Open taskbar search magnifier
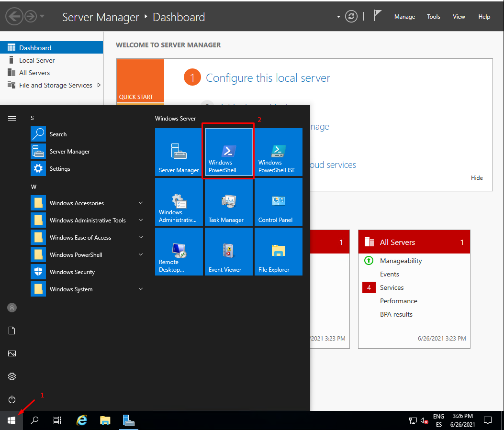Viewport: 504px width, 430px height. click(x=34, y=420)
